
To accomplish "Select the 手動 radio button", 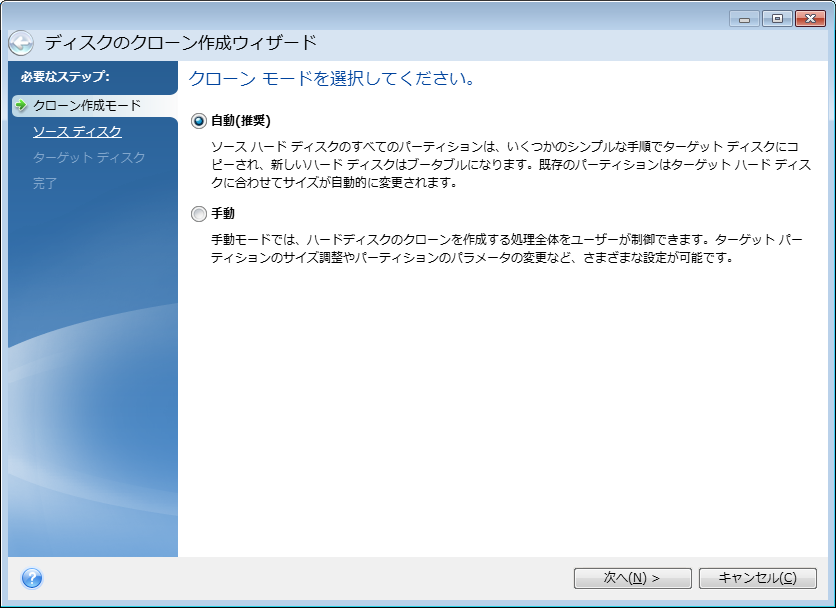I will click(198, 214).
